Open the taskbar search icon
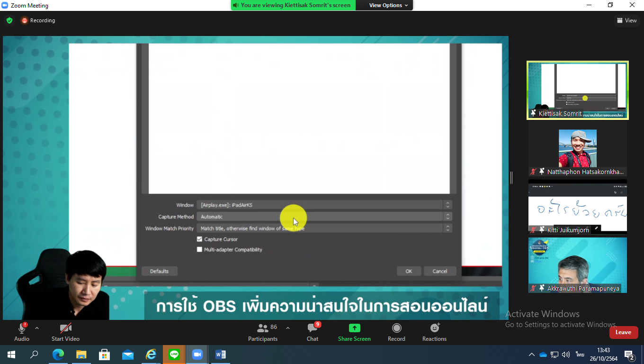 click(x=35, y=355)
